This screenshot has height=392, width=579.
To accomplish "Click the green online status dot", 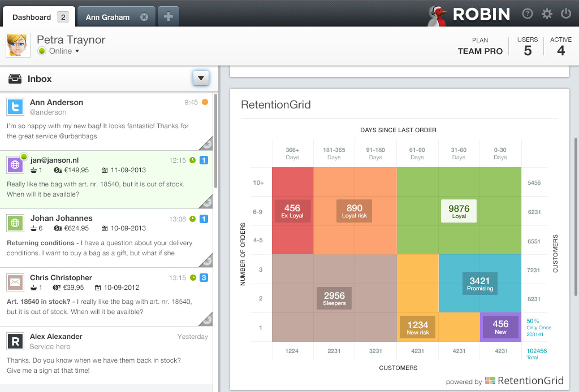I will [x=42, y=51].
